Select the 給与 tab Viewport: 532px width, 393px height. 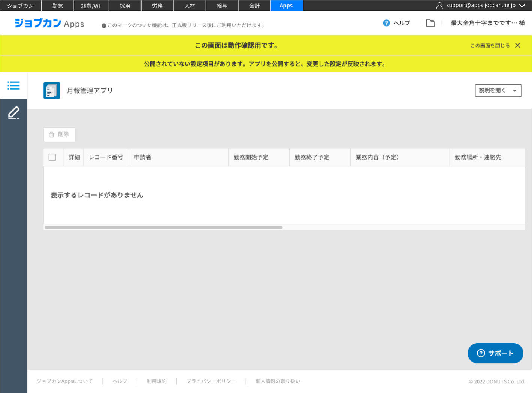(x=222, y=6)
